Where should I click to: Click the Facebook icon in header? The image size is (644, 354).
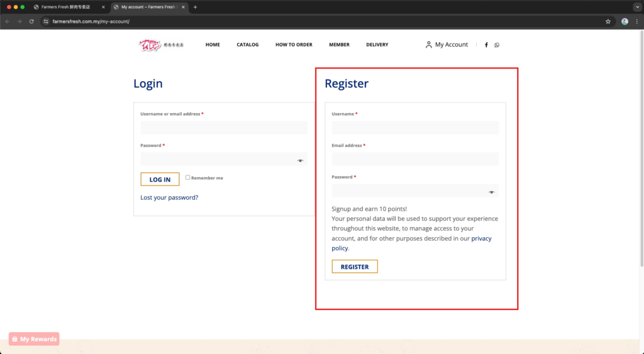pyautogui.click(x=486, y=45)
